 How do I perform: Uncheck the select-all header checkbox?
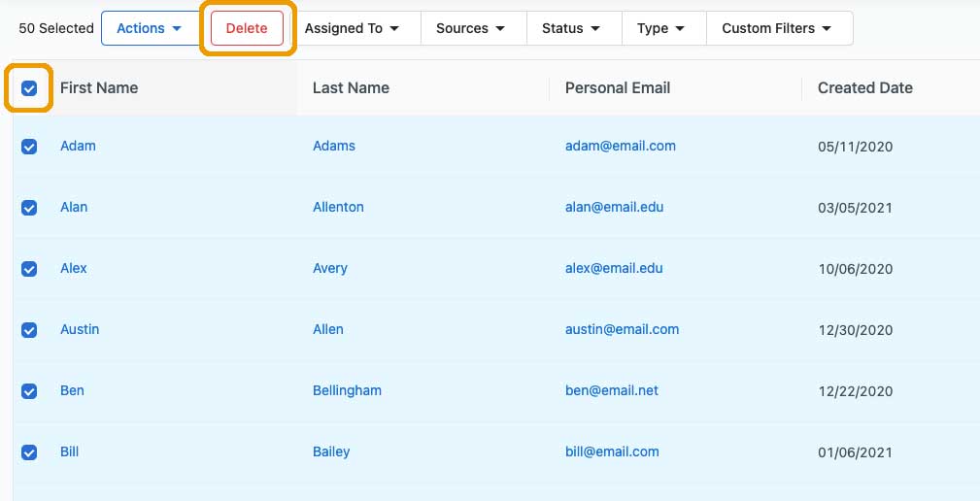tap(29, 88)
